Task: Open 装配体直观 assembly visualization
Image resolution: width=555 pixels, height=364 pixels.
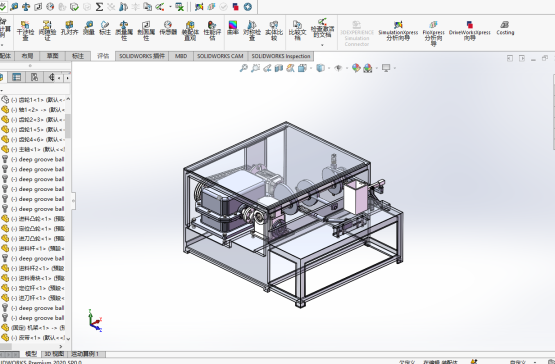Action: point(190,30)
